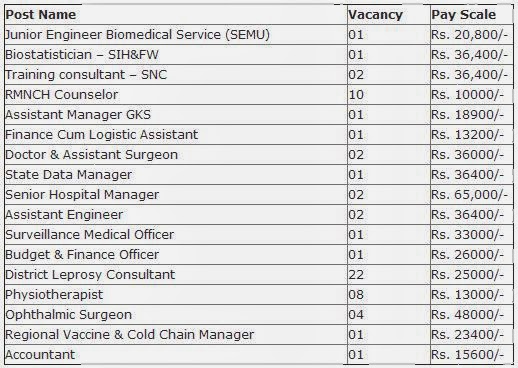Image resolution: width=518 pixels, height=368 pixels.
Task: Select Senior Hospital Manager post
Action: [82, 195]
